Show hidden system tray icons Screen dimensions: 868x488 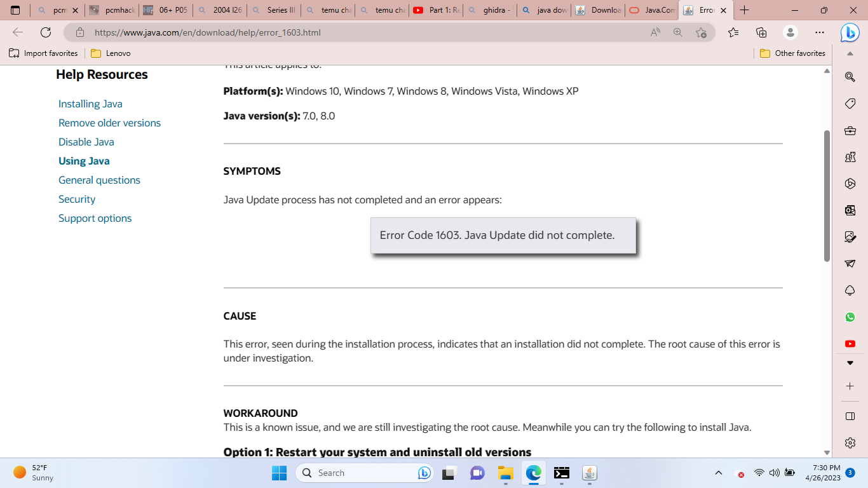pos(719,473)
